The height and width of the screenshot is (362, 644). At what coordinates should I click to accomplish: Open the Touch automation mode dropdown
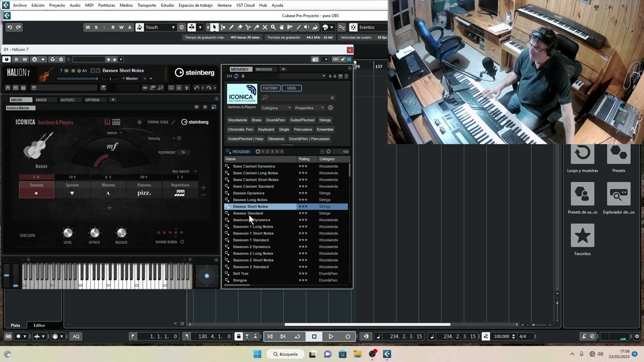[160, 27]
